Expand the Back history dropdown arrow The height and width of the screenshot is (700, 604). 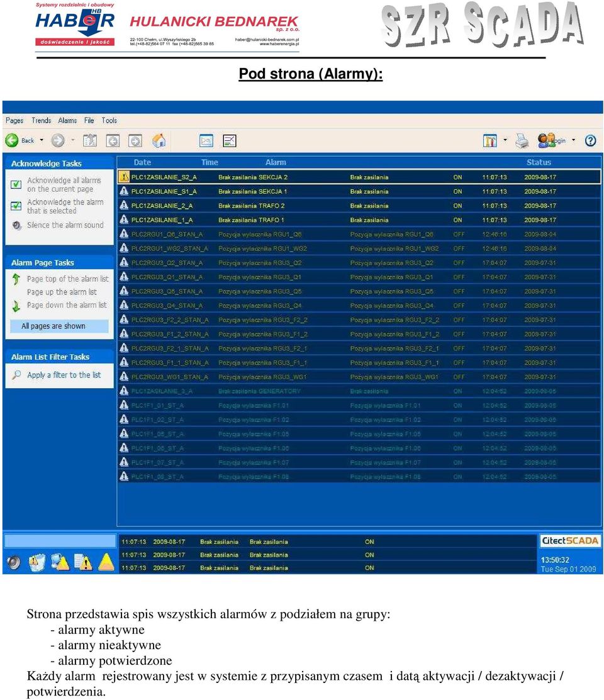click(42, 140)
